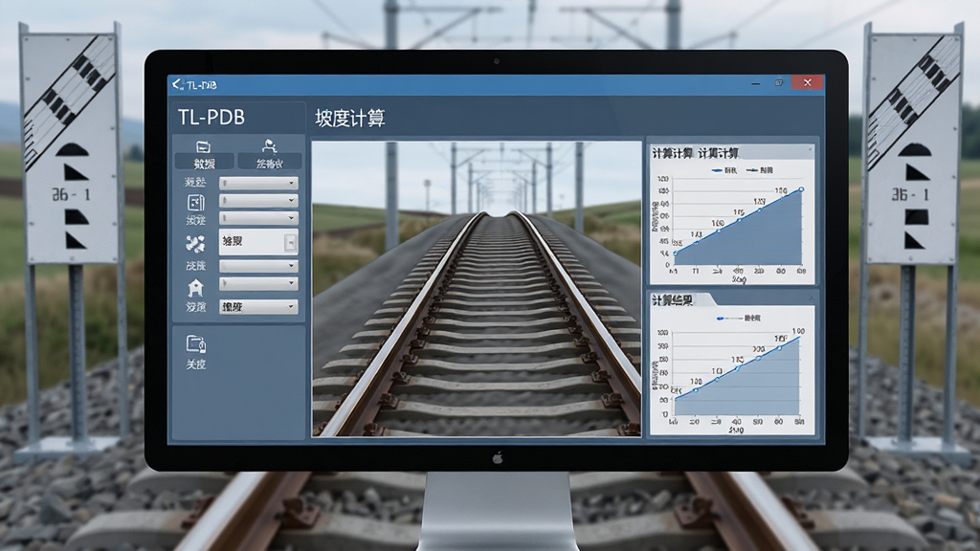This screenshot has width=980, height=551.
Task: Click the large TL-PDB title in the sidebar
Action: click(x=212, y=117)
